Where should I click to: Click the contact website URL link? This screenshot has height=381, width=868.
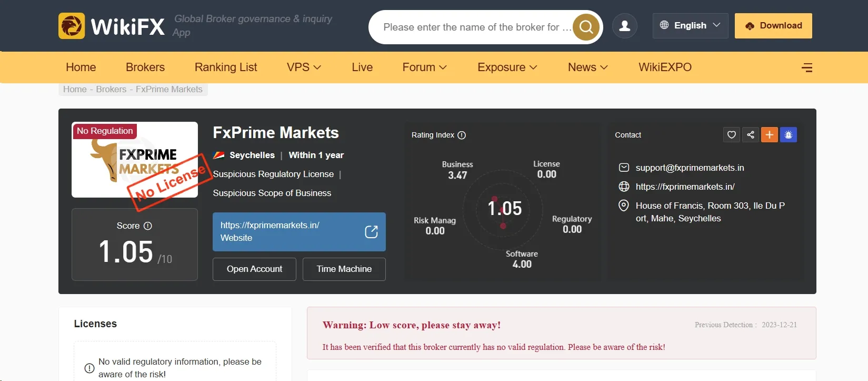click(685, 187)
